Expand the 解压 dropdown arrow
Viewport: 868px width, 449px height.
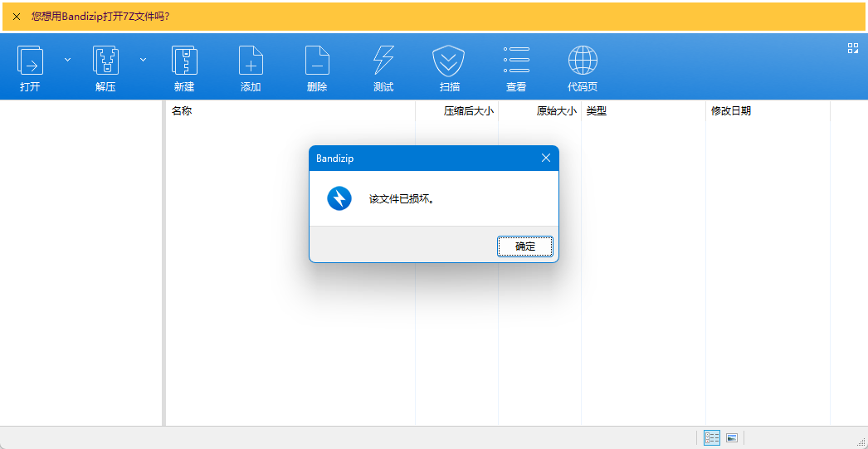click(143, 59)
